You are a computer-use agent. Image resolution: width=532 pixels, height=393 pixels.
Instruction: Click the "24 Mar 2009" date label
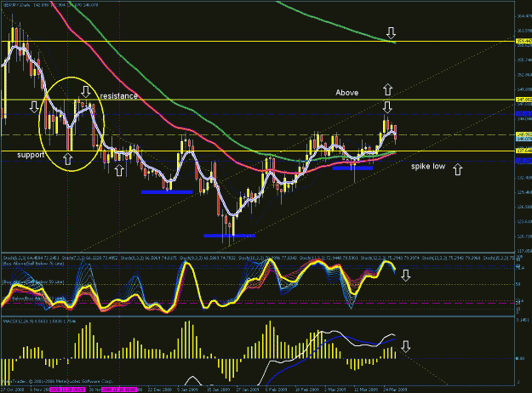tap(395, 390)
